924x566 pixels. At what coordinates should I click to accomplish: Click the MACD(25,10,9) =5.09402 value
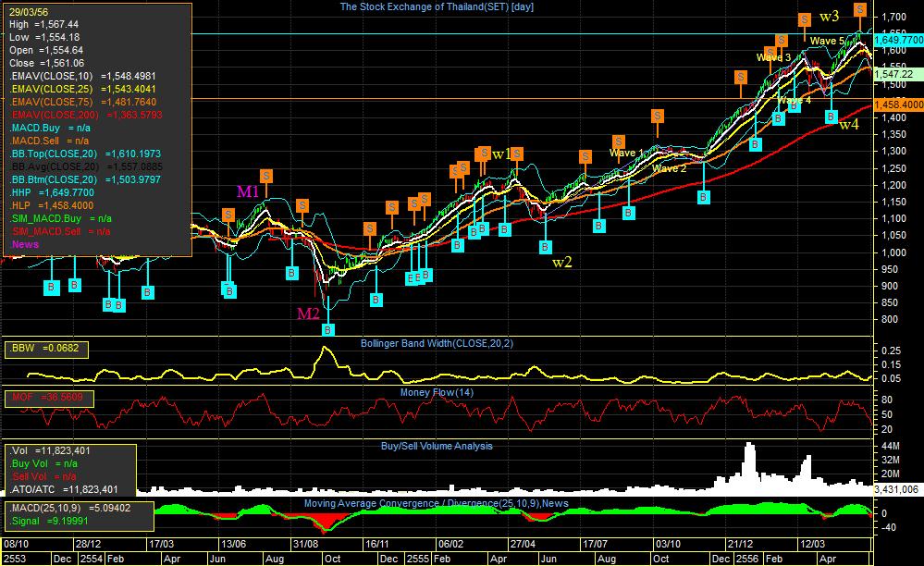(x=70, y=508)
